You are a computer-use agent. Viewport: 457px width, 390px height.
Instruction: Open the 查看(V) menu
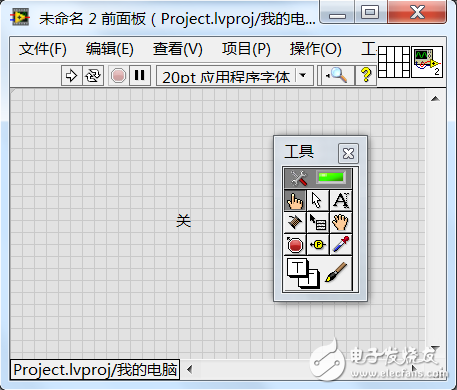[x=178, y=49]
